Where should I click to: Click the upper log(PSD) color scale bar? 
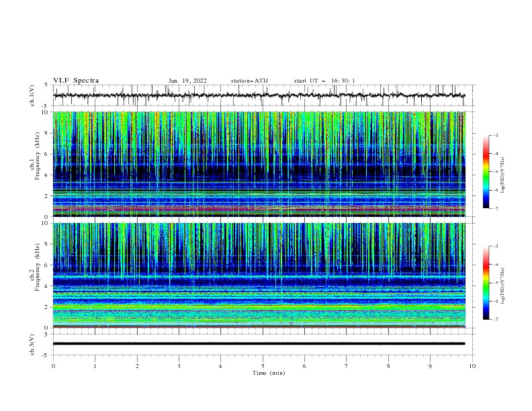(486, 172)
